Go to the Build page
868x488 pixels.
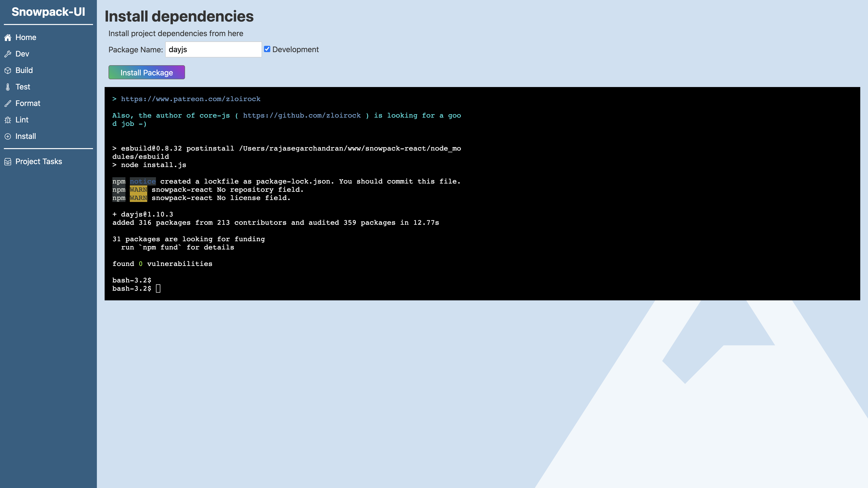point(24,71)
